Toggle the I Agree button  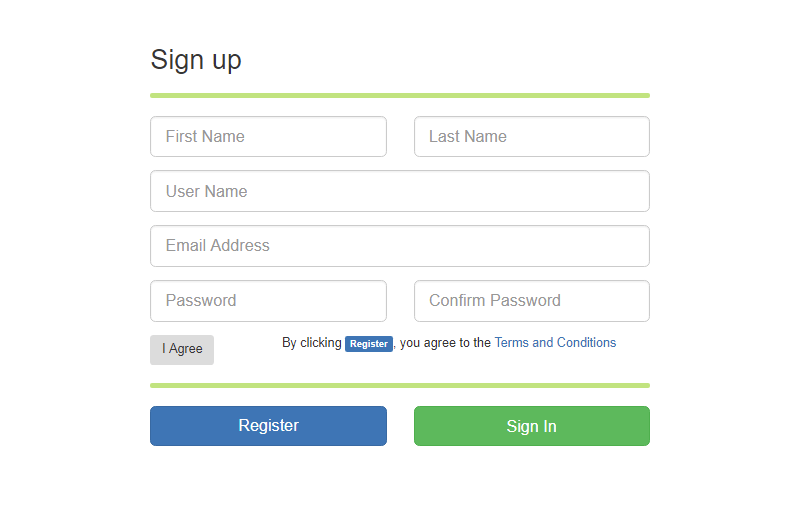182,349
